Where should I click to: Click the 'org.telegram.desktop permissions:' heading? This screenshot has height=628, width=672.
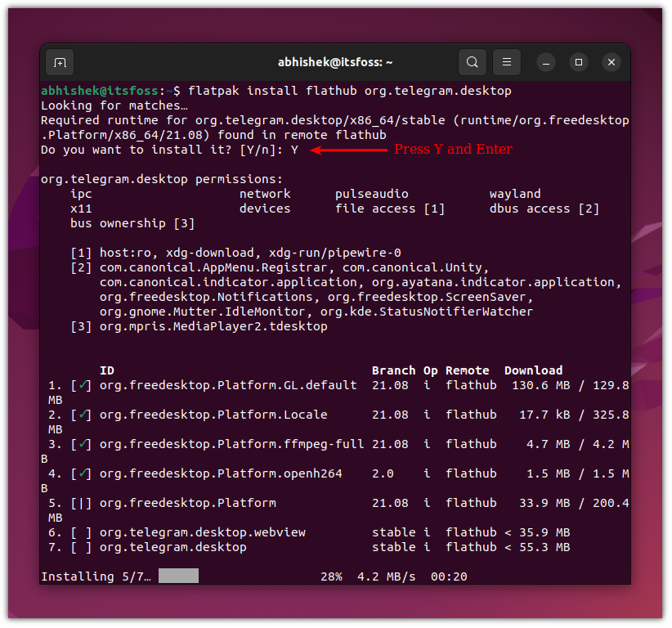[162, 179]
